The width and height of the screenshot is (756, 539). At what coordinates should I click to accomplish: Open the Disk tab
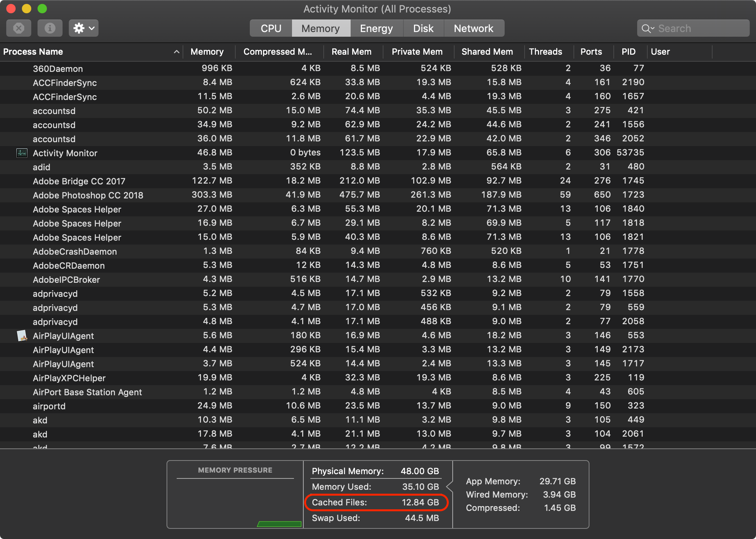[423, 29]
